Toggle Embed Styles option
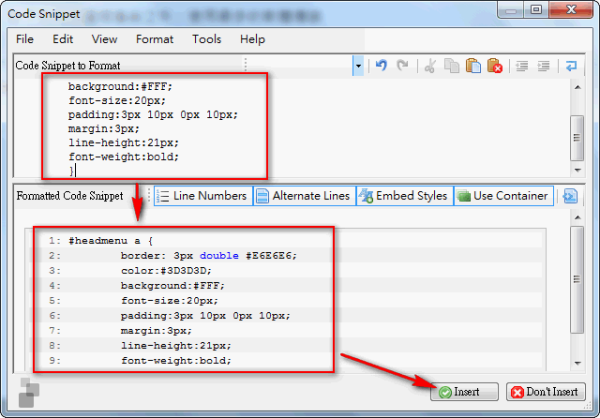This screenshot has width=600, height=418. pos(405,196)
